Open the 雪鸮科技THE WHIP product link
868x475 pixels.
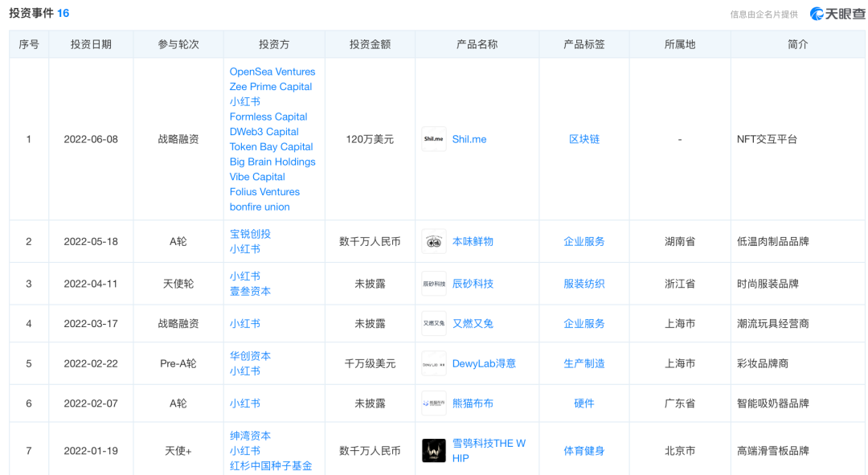pos(489,451)
